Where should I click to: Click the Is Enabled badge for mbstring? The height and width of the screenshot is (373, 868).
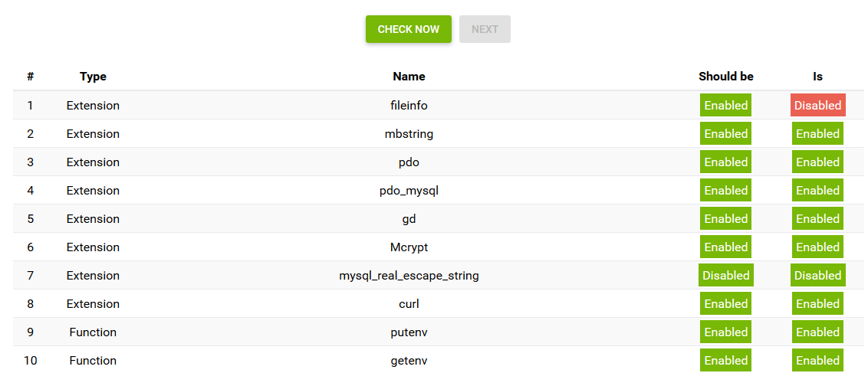click(x=817, y=134)
